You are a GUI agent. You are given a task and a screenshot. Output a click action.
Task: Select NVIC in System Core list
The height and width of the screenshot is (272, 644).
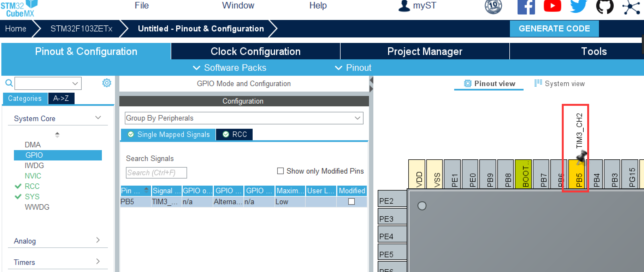pyautogui.click(x=33, y=176)
